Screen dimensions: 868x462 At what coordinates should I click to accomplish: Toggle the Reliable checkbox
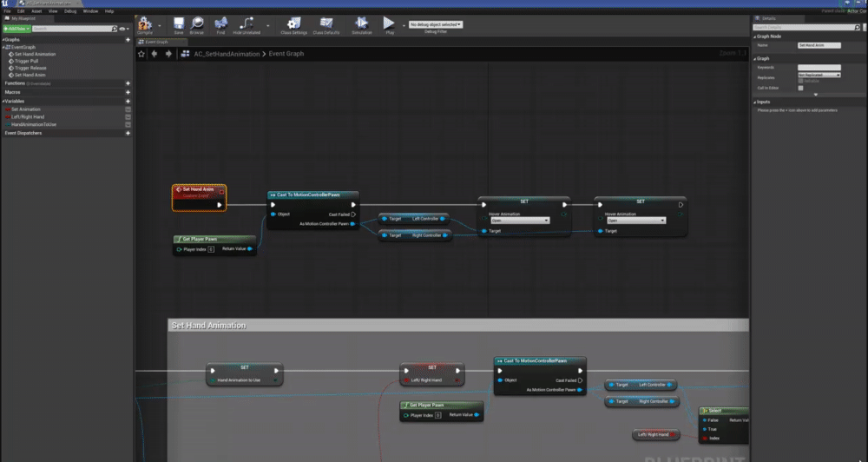tap(800, 81)
